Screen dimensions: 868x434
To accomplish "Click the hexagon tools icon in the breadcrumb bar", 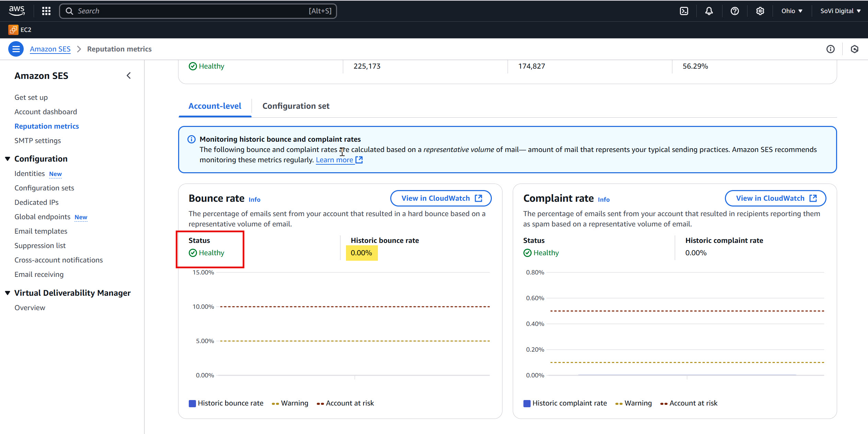I will point(854,49).
